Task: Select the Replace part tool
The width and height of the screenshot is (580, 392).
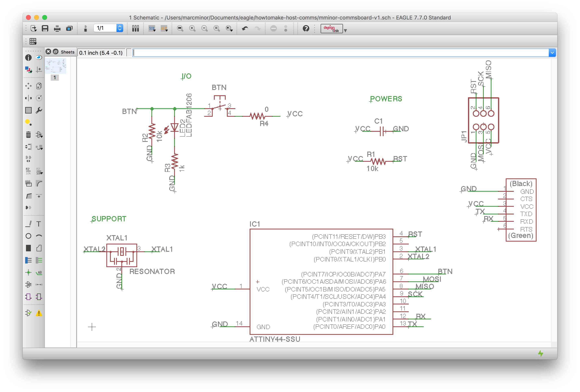Action: (39, 147)
